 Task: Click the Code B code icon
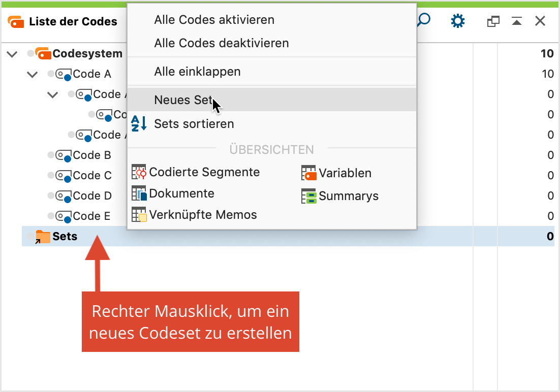(64, 156)
